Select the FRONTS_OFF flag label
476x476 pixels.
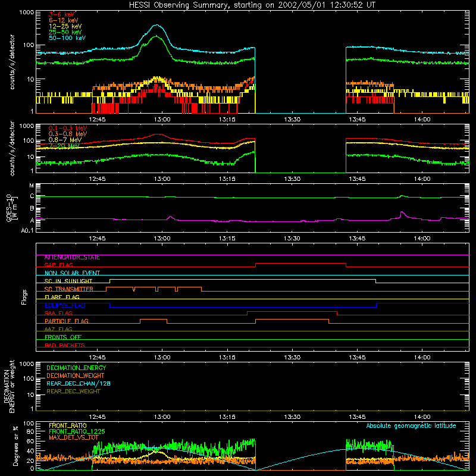(63, 337)
